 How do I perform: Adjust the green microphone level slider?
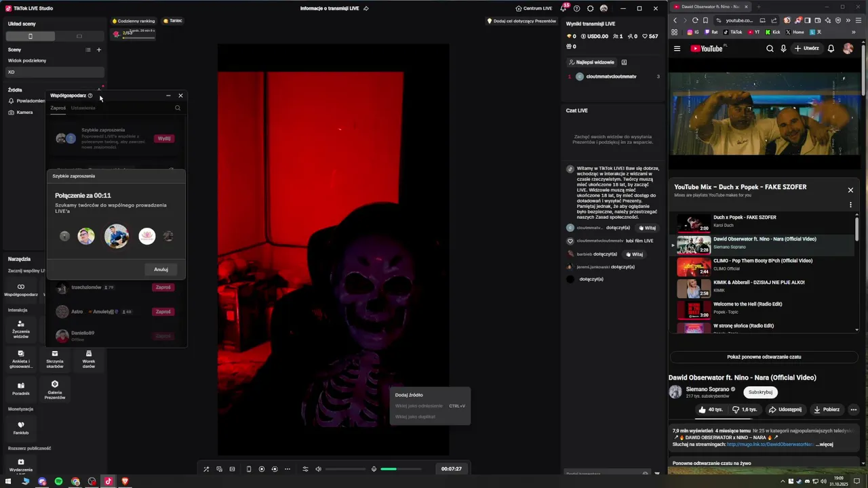pos(401,469)
